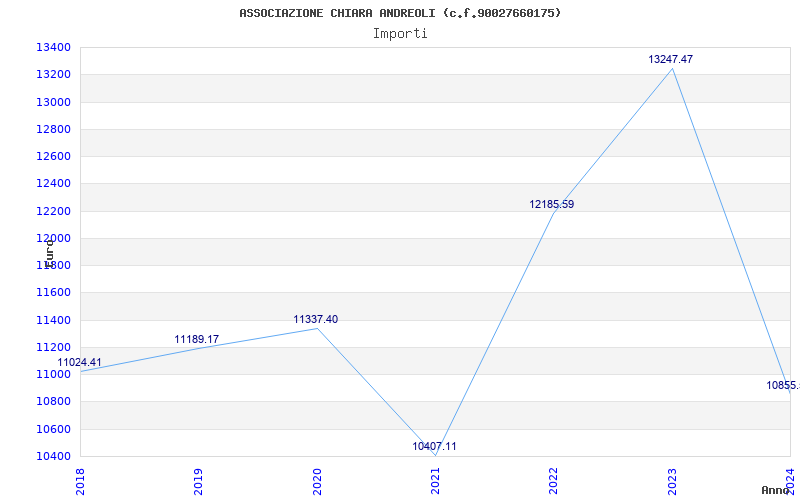Click the y-axis value 13000
The image size is (800, 500).
(x=53, y=102)
